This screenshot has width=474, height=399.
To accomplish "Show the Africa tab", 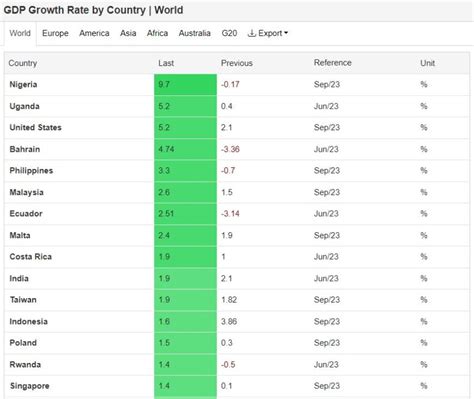I will coord(157,33).
